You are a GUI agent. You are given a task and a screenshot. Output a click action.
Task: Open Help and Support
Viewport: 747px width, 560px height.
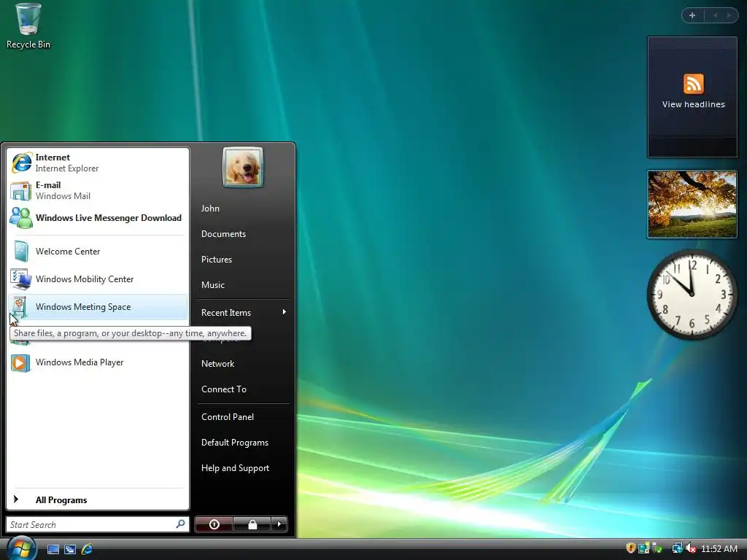click(236, 468)
